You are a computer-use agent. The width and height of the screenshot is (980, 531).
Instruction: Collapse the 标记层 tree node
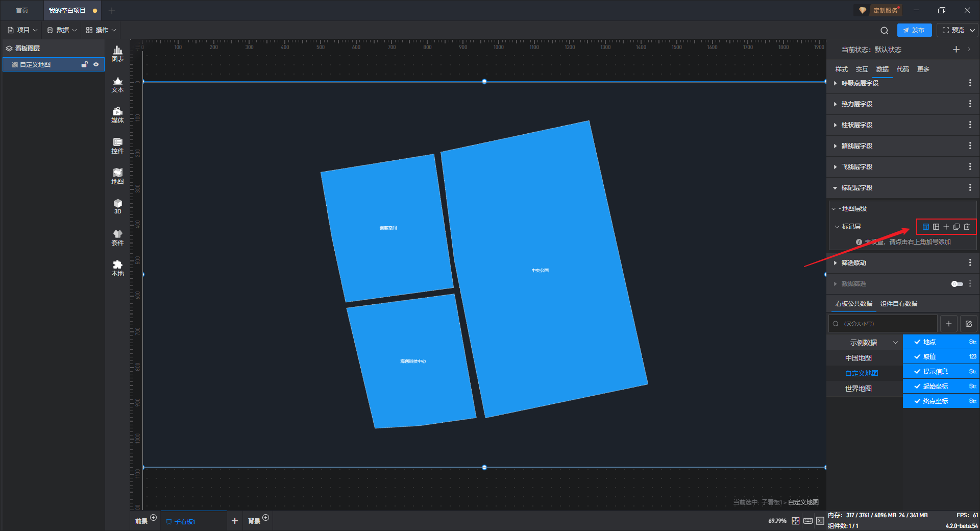(x=837, y=227)
